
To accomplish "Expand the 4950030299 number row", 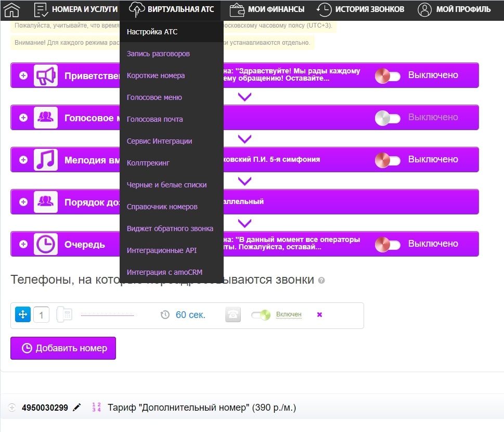I will [12, 408].
